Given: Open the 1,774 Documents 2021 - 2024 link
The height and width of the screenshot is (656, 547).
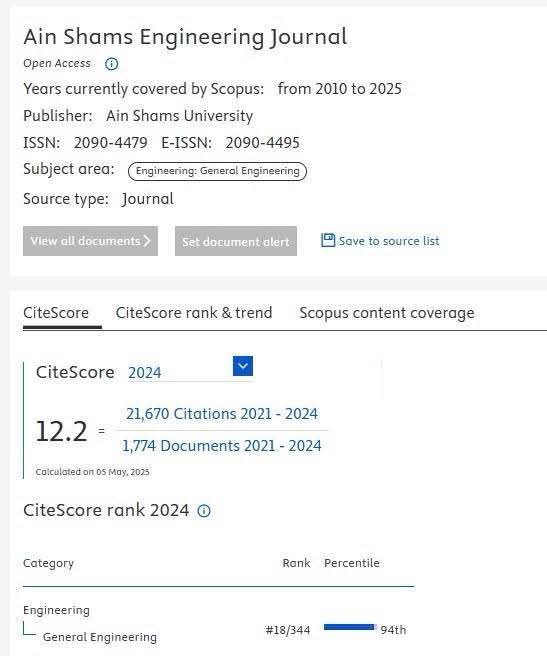Looking at the screenshot, I should click(222, 446).
